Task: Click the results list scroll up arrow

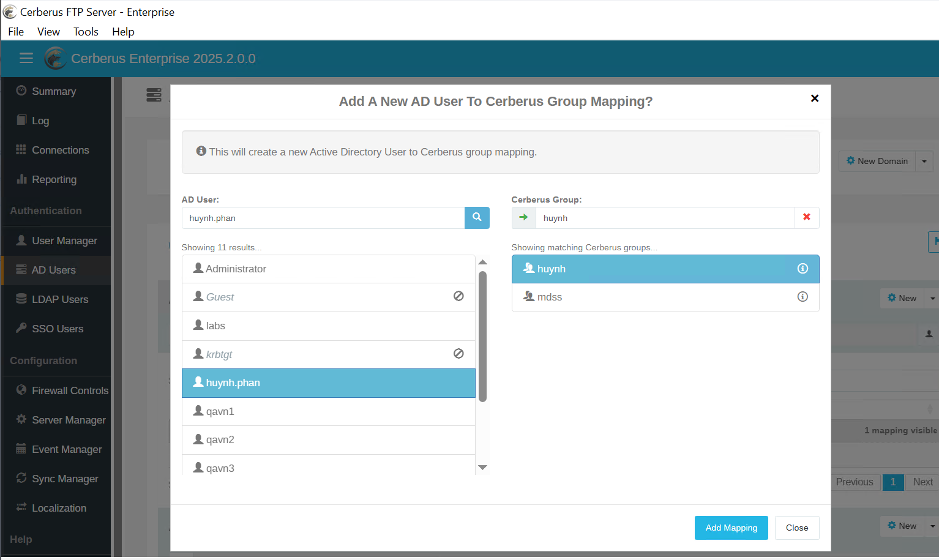Action: click(482, 262)
